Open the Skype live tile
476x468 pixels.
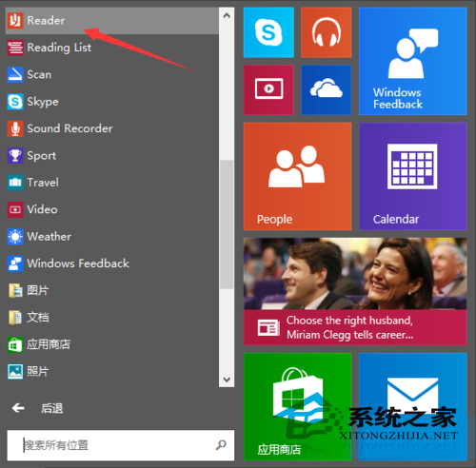268,32
